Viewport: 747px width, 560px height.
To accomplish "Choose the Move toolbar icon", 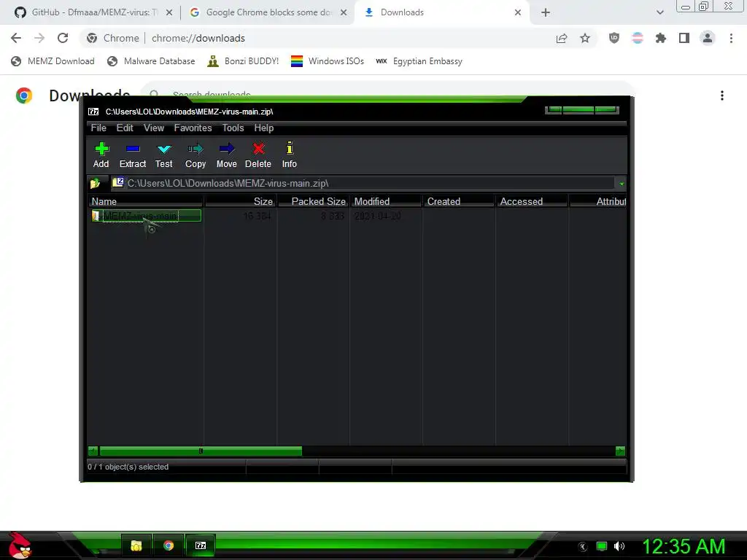I will [x=227, y=155].
